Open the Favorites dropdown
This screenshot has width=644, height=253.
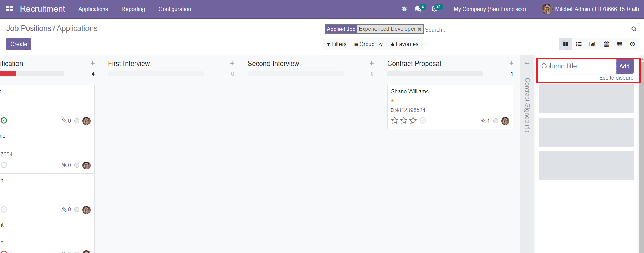[404, 44]
